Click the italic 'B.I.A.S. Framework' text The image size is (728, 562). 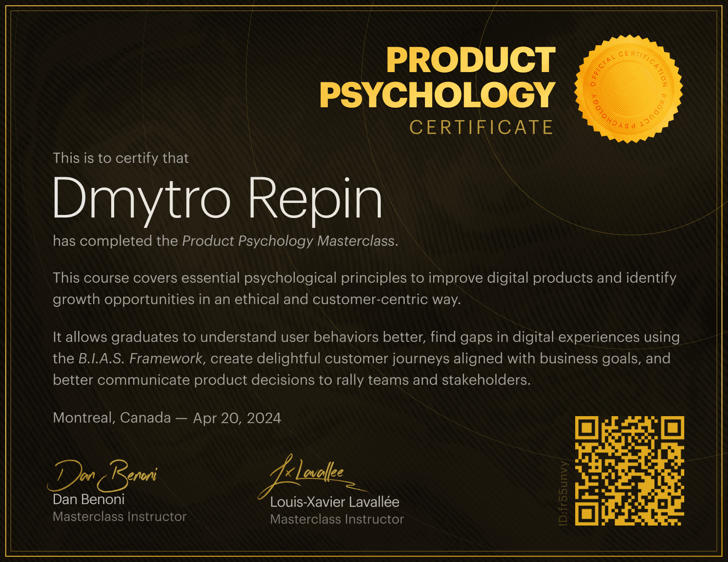coord(140,358)
